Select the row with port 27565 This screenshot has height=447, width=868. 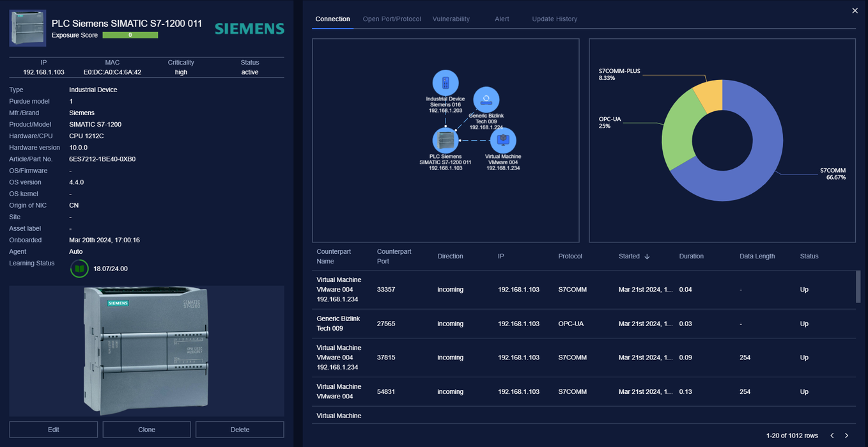tap(584, 324)
